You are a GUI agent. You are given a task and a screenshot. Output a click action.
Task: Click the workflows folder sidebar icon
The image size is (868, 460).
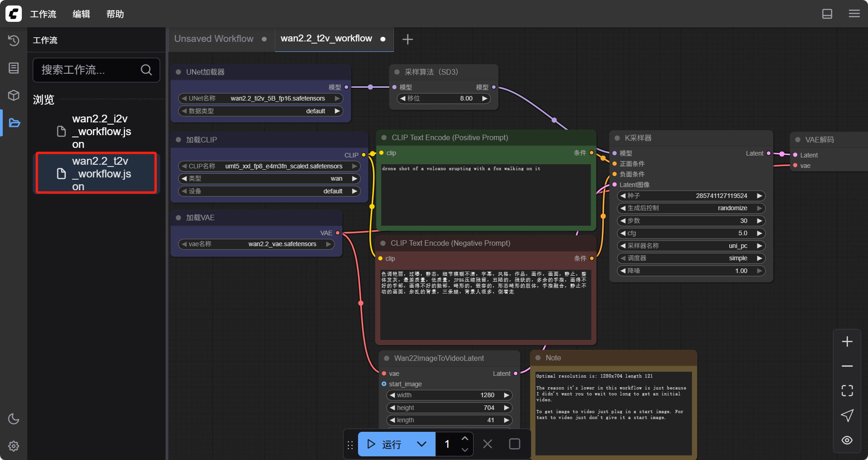click(14, 123)
